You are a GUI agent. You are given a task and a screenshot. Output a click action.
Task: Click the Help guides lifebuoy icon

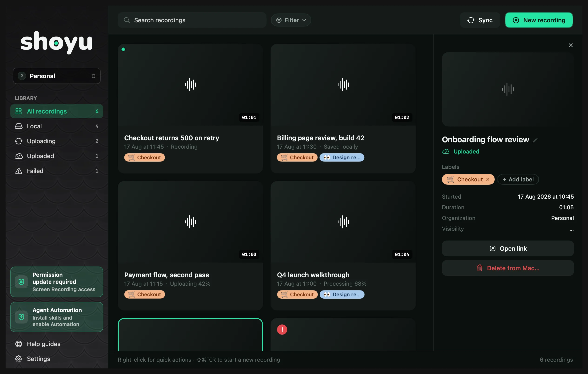pyautogui.click(x=19, y=344)
